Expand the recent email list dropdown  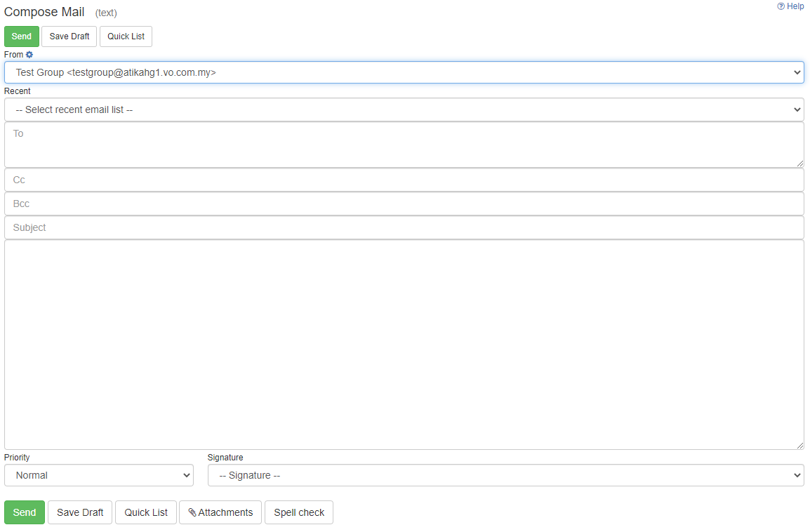(x=404, y=109)
